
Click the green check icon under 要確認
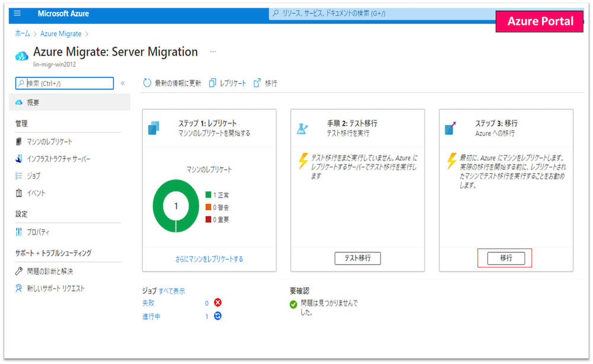point(294,304)
